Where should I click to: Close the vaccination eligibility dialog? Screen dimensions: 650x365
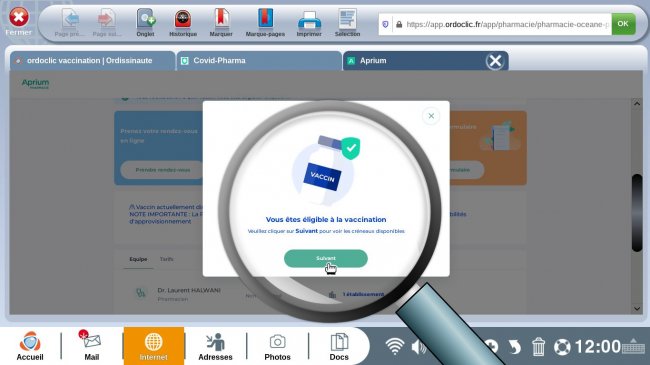point(431,116)
